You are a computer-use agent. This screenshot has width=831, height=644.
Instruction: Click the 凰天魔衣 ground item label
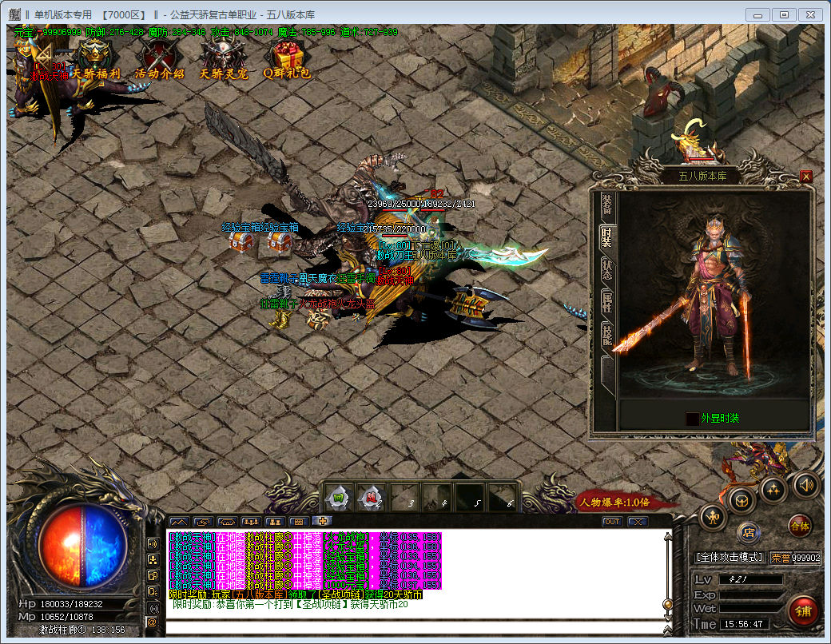click(318, 278)
